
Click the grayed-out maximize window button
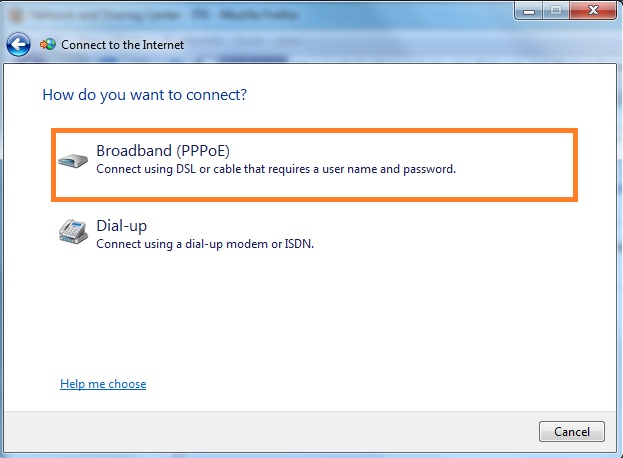(556, 11)
